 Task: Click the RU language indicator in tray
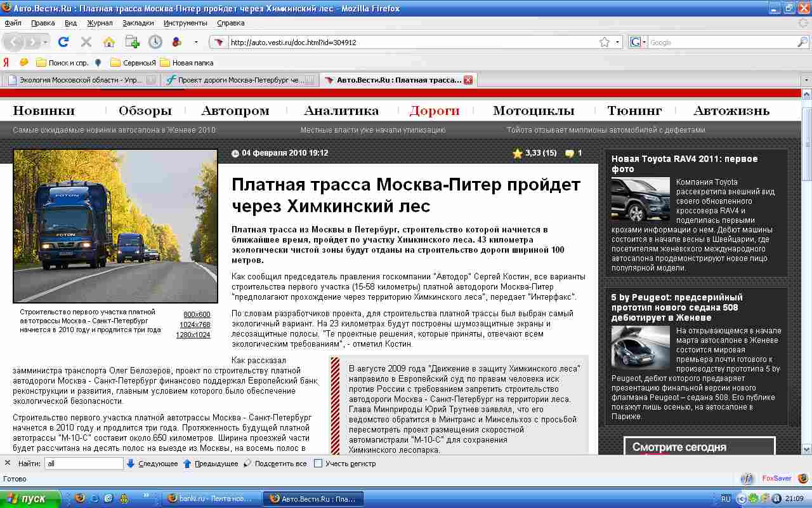pyautogui.click(x=726, y=498)
